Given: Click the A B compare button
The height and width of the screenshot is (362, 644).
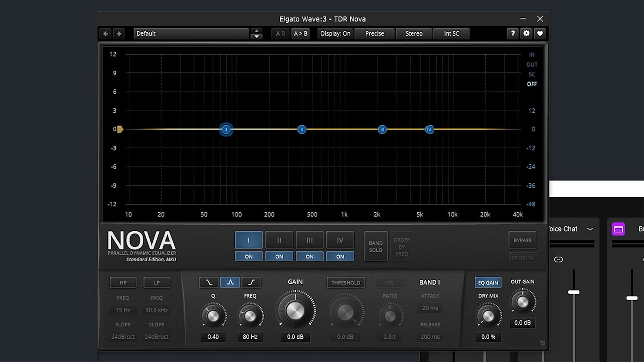Looking at the screenshot, I should [281, 33].
